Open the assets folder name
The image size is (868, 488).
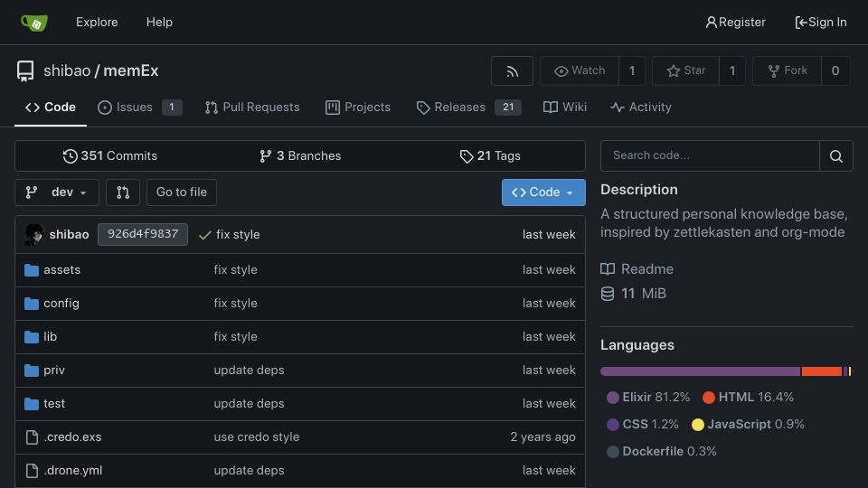click(62, 270)
